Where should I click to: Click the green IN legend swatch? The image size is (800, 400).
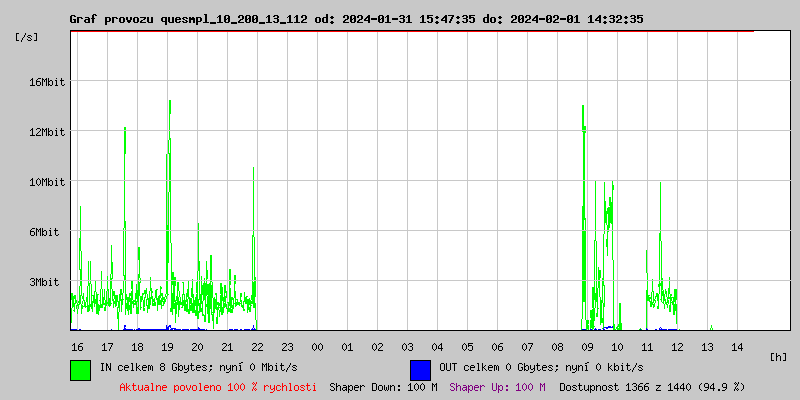(x=80, y=369)
